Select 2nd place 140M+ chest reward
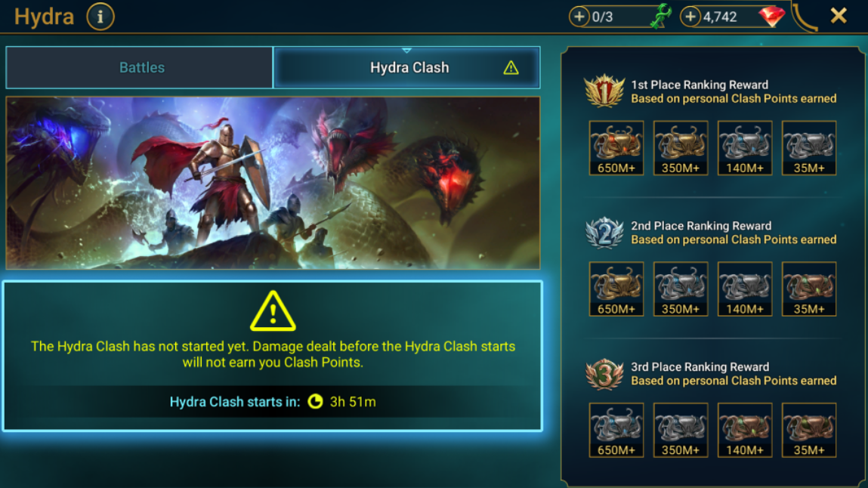 745,289
